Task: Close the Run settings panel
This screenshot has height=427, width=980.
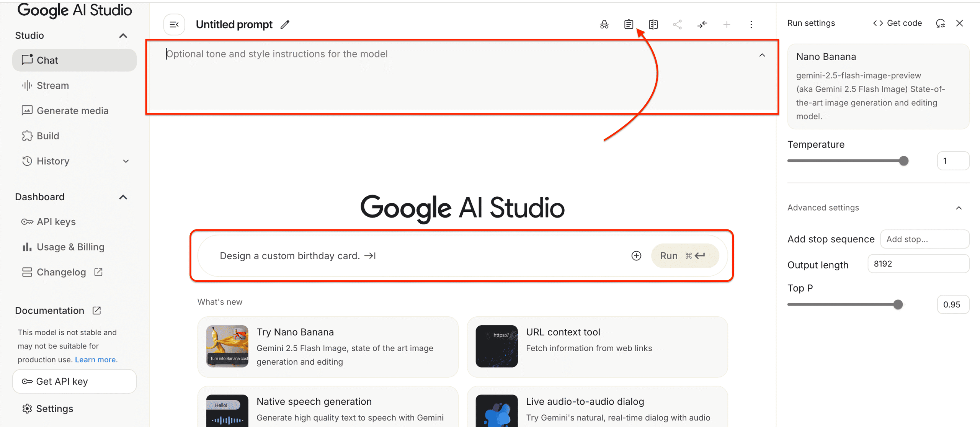Action: [959, 23]
